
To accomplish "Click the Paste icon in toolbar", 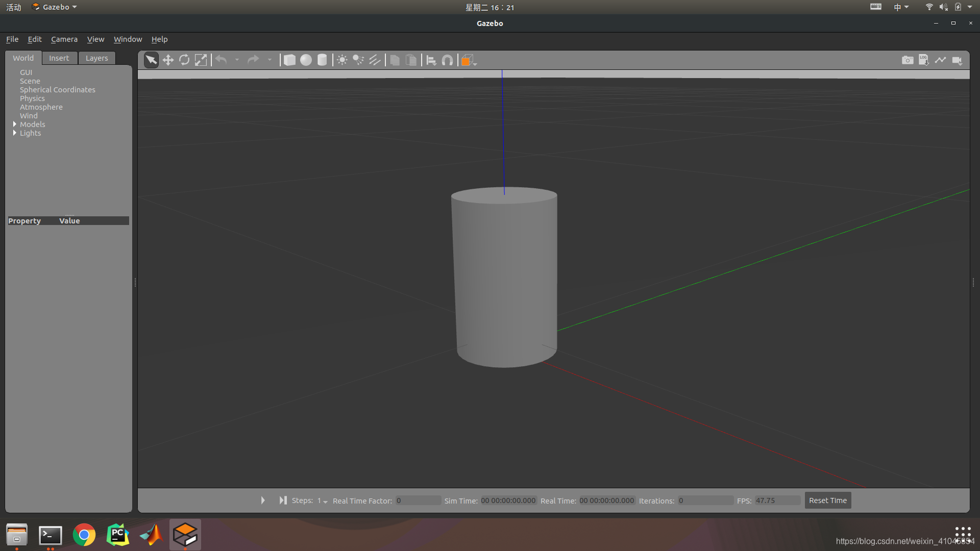I will click(411, 60).
